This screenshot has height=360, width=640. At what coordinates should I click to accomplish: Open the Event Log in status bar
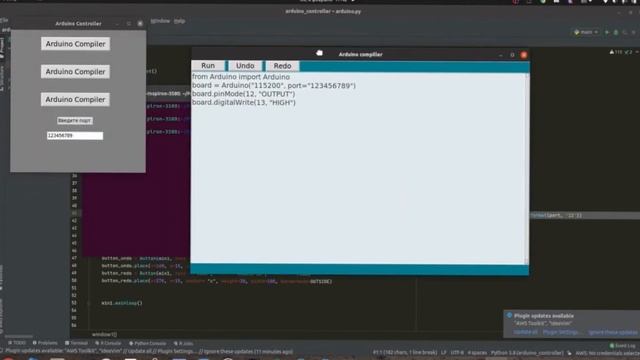pos(623,346)
